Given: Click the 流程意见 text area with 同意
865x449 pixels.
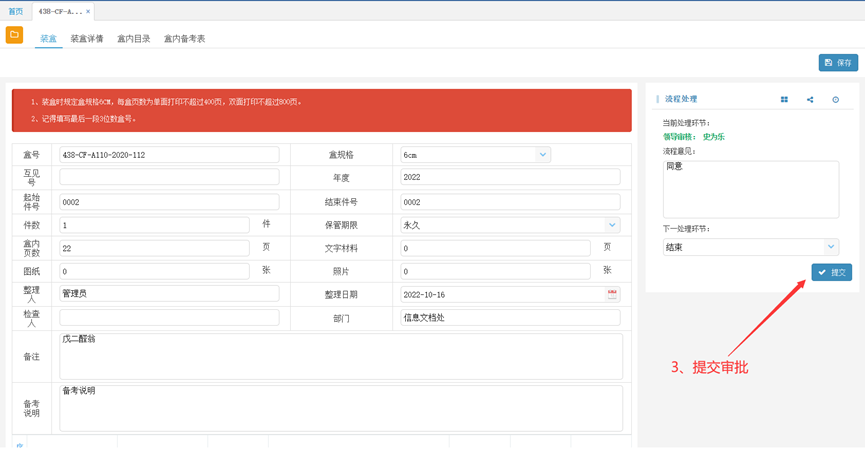Looking at the screenshot, I should [751, 189].
